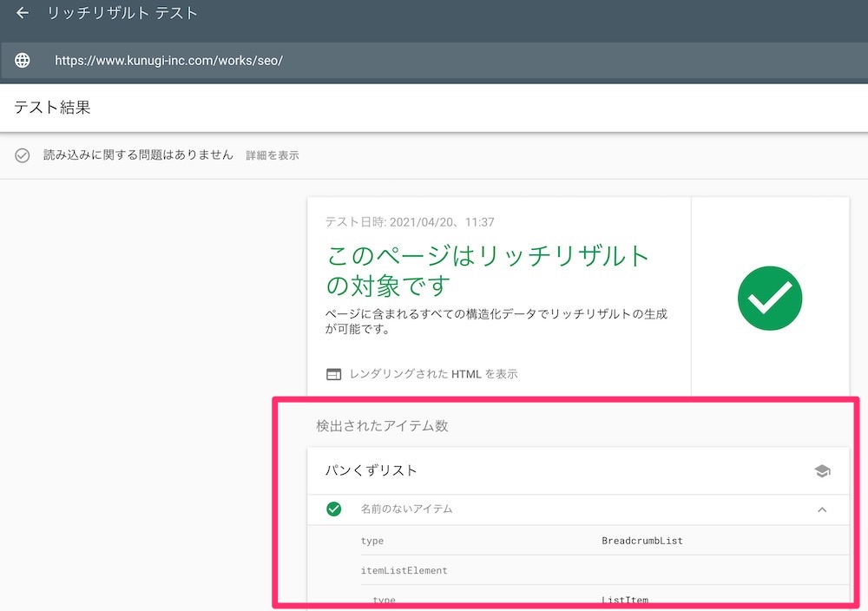Click the このページはリッチリザルトの対象です headline
This screenshot has height=611, width=868.
487,271
